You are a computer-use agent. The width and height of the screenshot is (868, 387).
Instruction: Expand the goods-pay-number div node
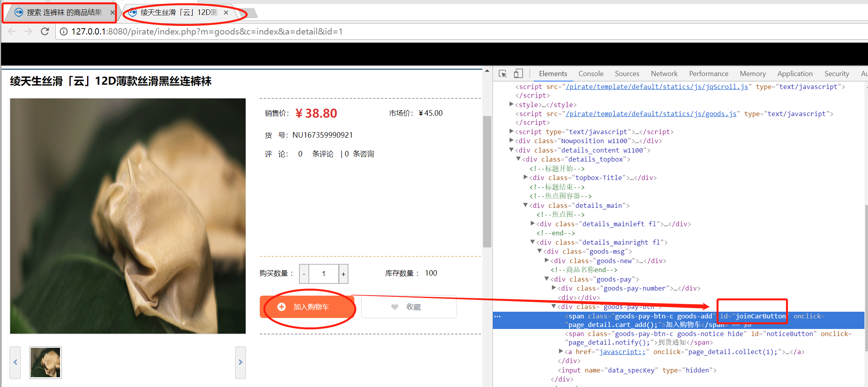tap(554, 288)
